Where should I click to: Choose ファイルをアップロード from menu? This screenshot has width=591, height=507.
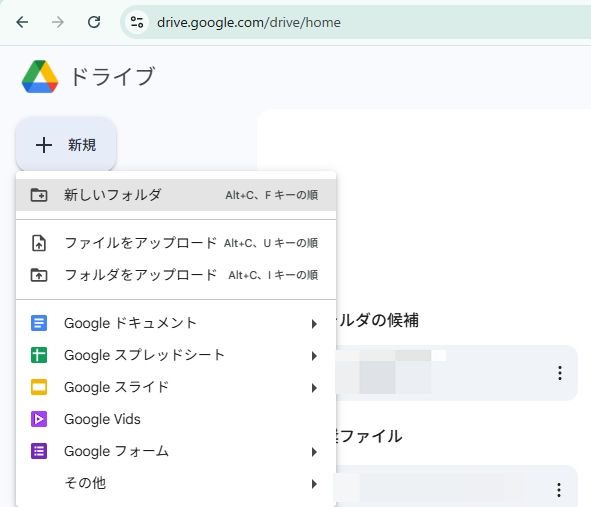(176, 243)
